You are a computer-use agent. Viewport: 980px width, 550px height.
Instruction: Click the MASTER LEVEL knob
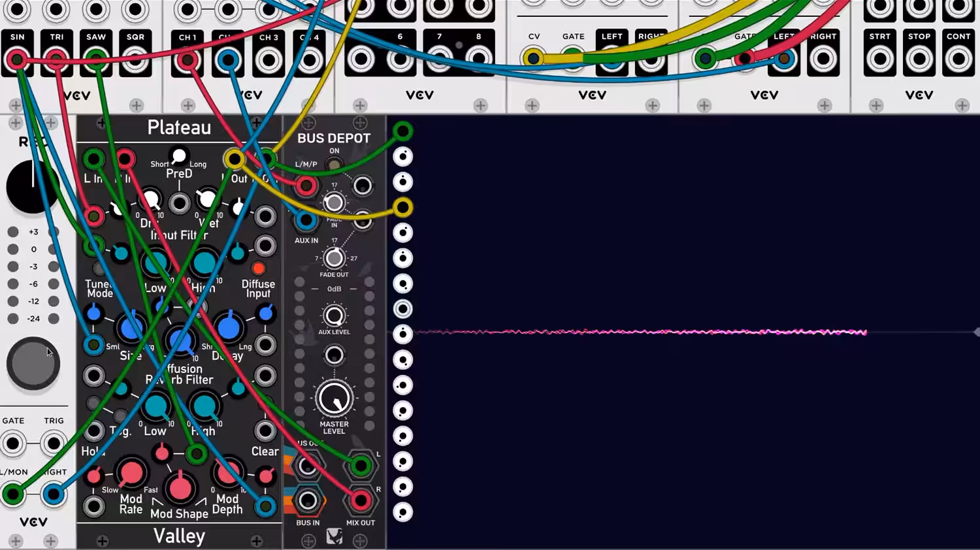coord(334,399)
